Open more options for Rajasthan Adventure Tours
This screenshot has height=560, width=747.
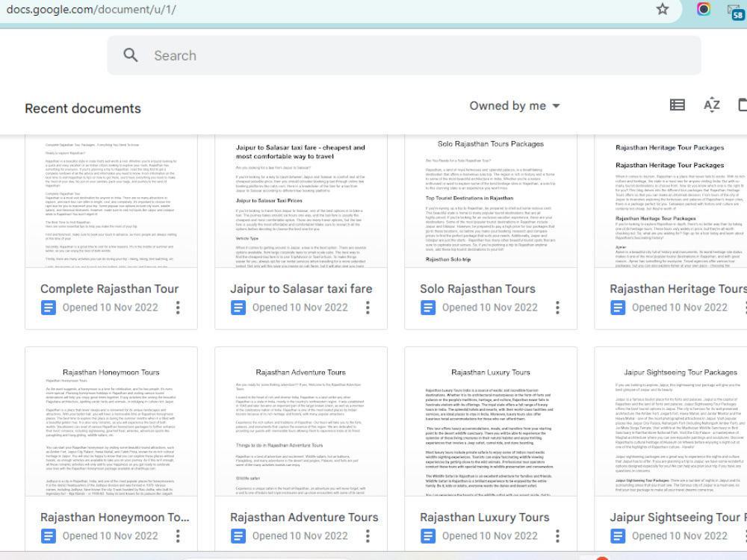click(368, 536)
